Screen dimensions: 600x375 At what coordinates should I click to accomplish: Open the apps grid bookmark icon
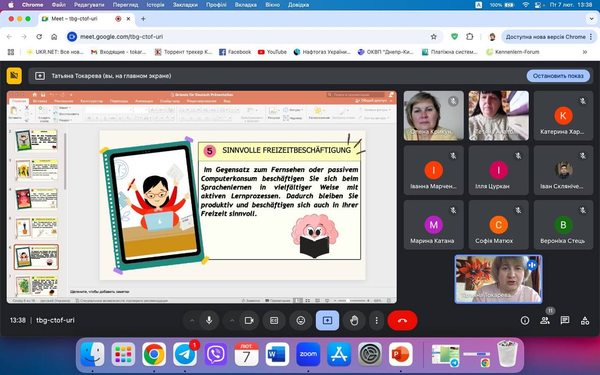pyautogui.click(x=11, y=52)
